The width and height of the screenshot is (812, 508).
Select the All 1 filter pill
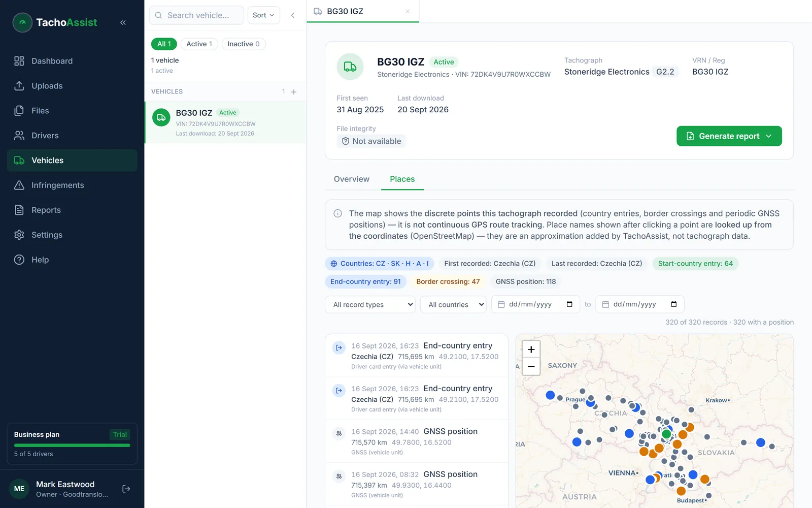[x=164, y=44]
